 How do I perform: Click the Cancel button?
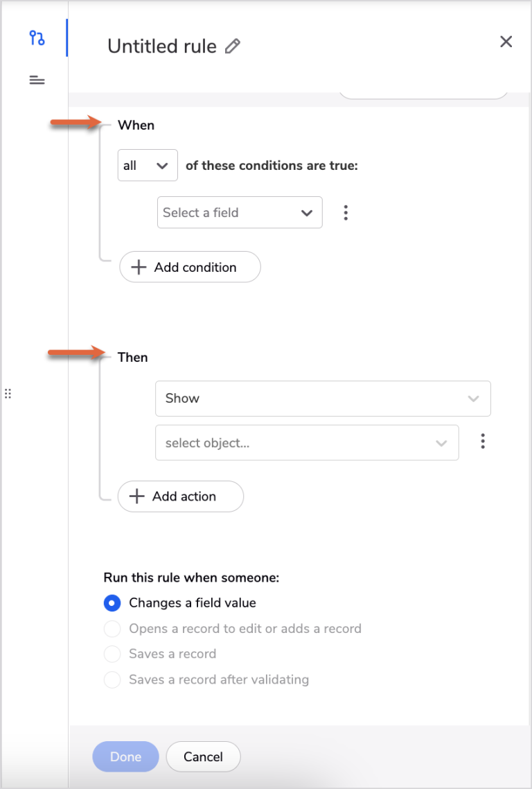pyautogui.click(x=203, y=756)
